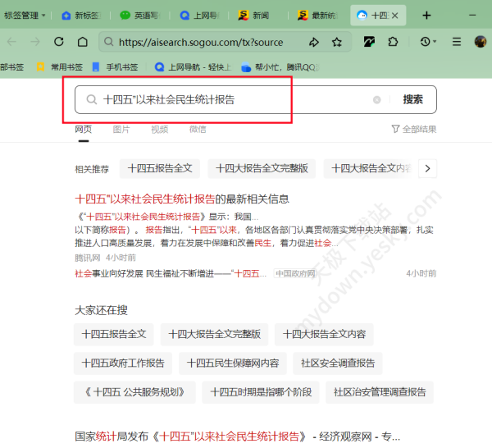Bookmark this page with the star icon
Screen dimensions: 492x448
point(336,42)
